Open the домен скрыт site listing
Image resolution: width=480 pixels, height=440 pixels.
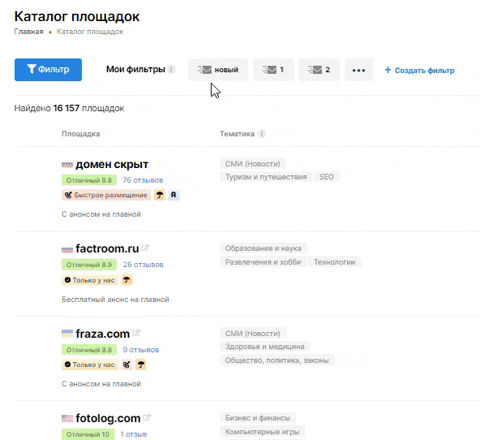pos(112,164)
